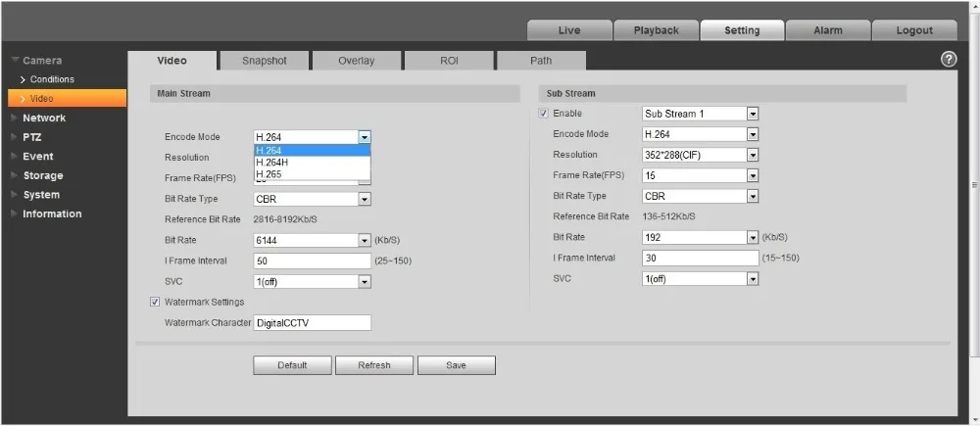980x426 pixels.
Task: Select the Setting tab
Action: (x=742, y=30)
